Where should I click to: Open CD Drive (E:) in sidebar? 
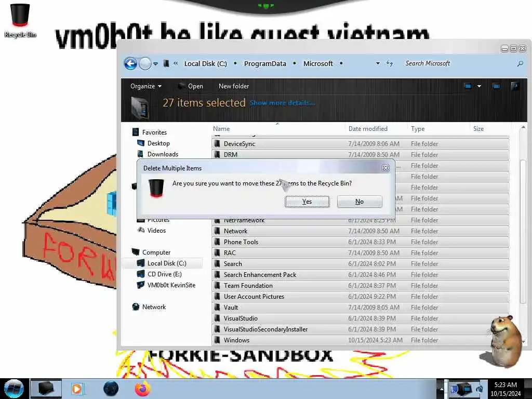(x=165, y=274)
